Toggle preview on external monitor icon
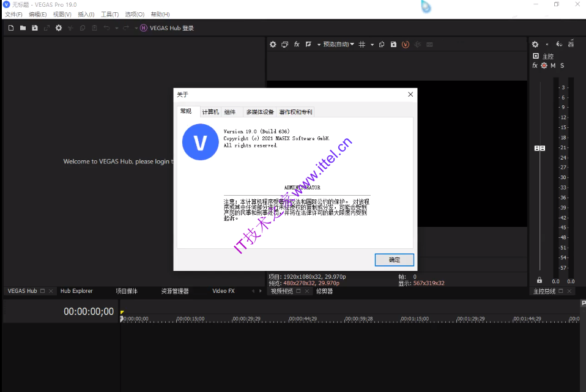 click(285, 45)
